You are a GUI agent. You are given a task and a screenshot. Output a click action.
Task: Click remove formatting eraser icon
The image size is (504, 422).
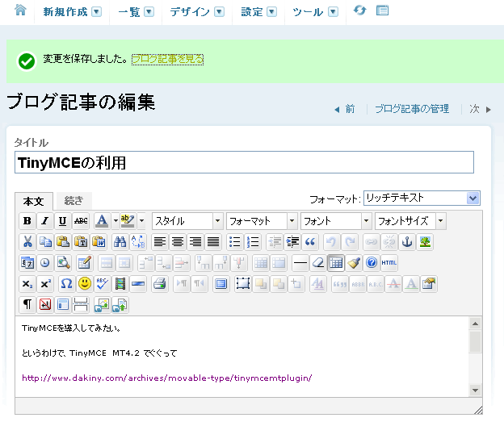[318, 263]
